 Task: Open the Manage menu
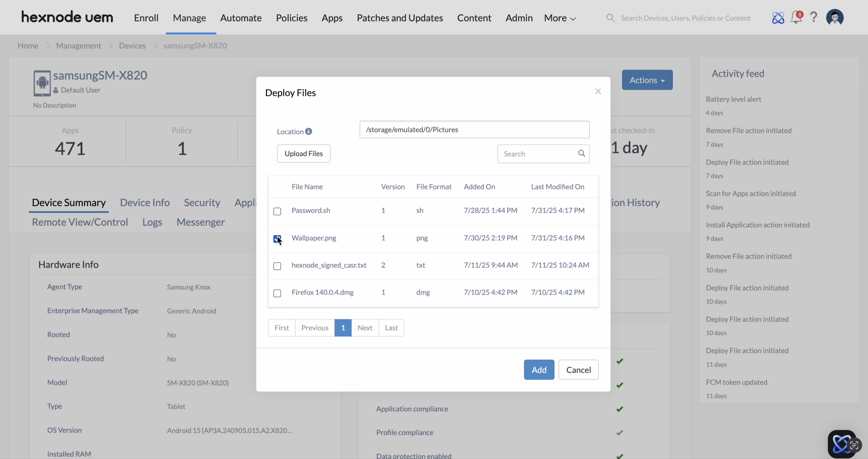[190, 18]
